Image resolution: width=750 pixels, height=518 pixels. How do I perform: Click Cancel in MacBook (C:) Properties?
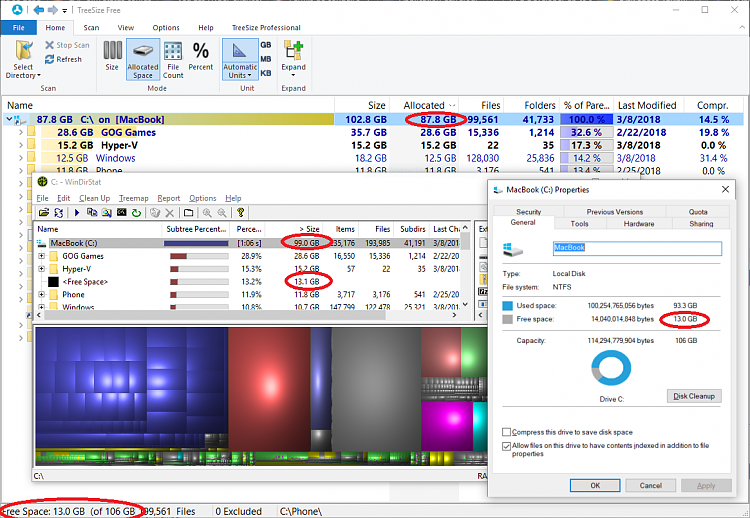651,485
